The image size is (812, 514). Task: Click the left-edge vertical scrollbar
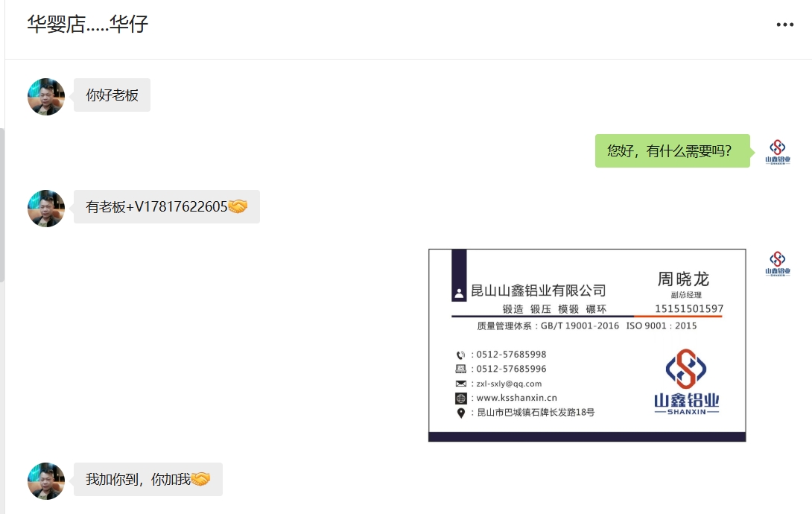click(x=2, y=204)
